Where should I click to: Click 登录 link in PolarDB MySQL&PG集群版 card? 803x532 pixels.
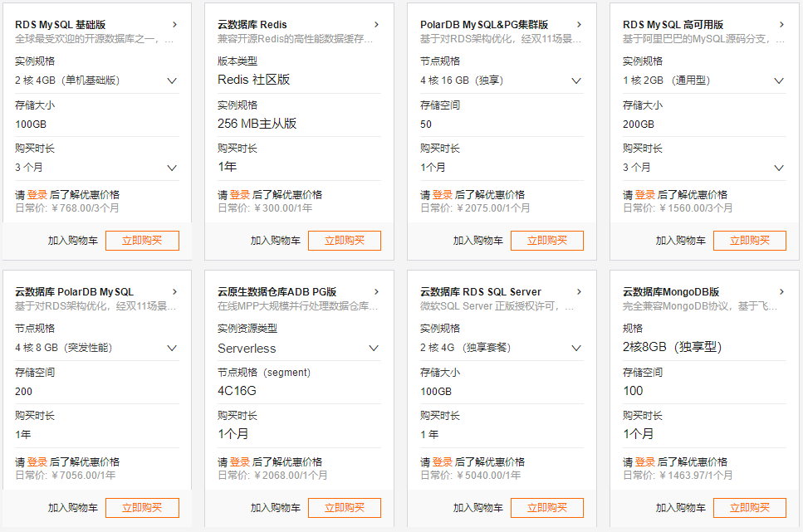(442, 194)
